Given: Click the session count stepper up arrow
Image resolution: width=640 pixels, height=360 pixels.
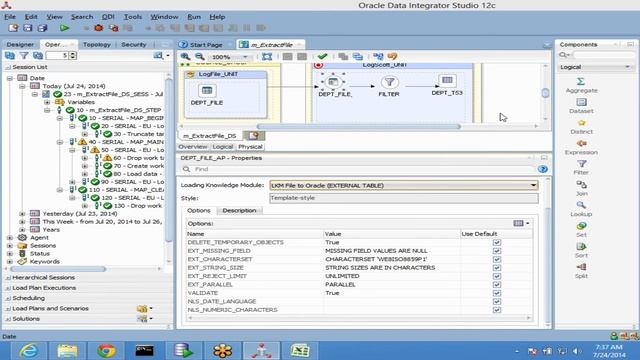Looking at the screenshot, I should (x=73, y=53).
